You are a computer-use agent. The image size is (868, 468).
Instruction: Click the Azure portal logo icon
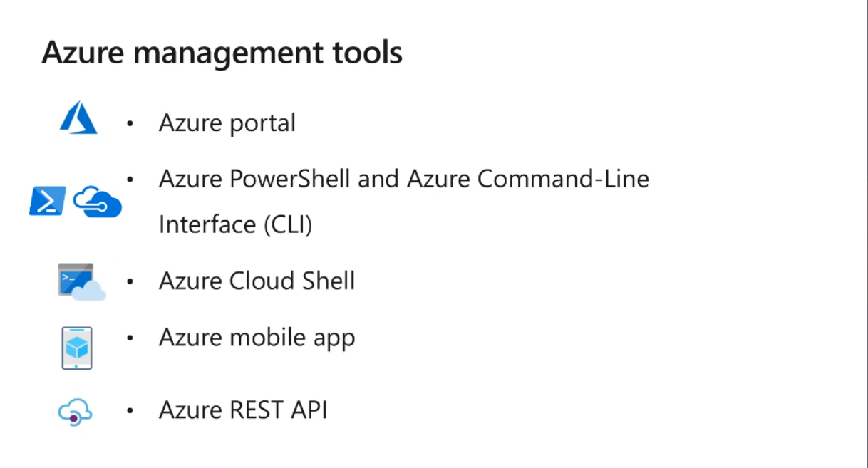pos(78,118)
